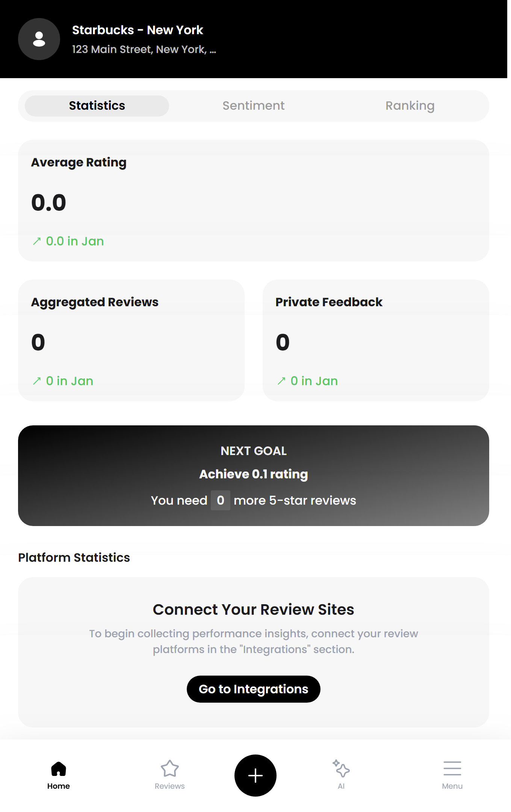The image size is (511, 812).
Task: Click the Aggregated Reviews trend arrow
Action: click(x=37, y=381)
